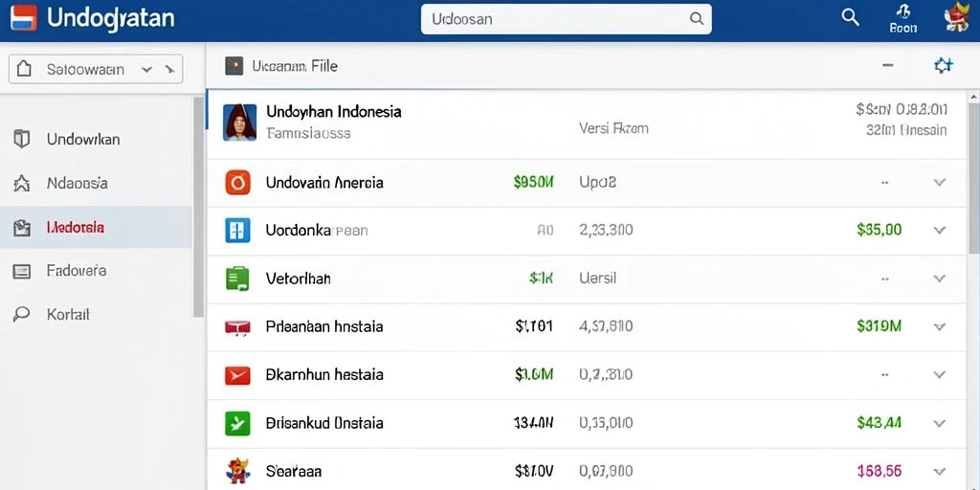This screenshot has height=490, width=980.
Task: Click the Undogyatan flag logo icon
Action: [x=24, y=18]
